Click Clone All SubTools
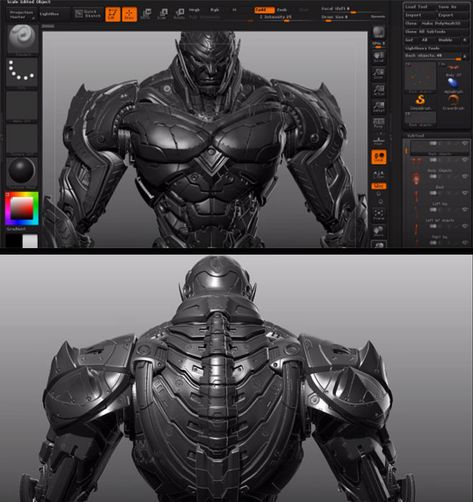Screen dimensions: 473x502 426,32
